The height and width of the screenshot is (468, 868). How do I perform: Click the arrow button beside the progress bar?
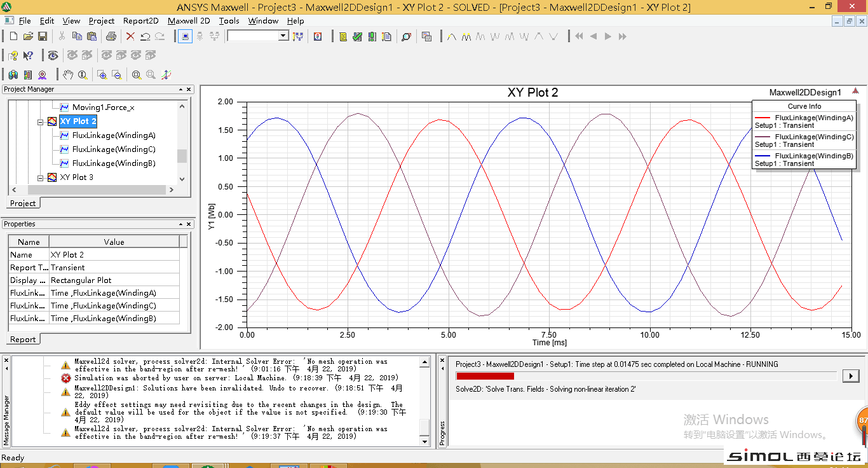pyautogui.click(x=851, y=376)
